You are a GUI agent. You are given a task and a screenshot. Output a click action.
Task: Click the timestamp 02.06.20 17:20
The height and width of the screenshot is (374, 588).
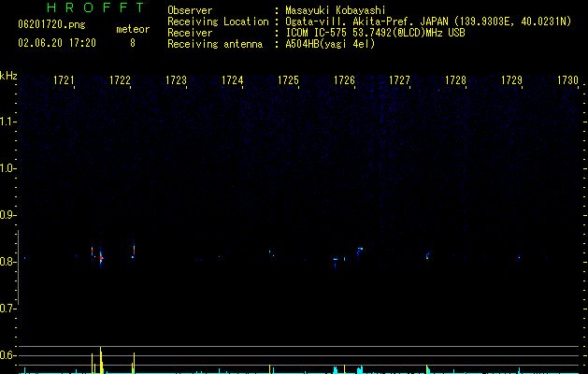(x=57, y=43)
